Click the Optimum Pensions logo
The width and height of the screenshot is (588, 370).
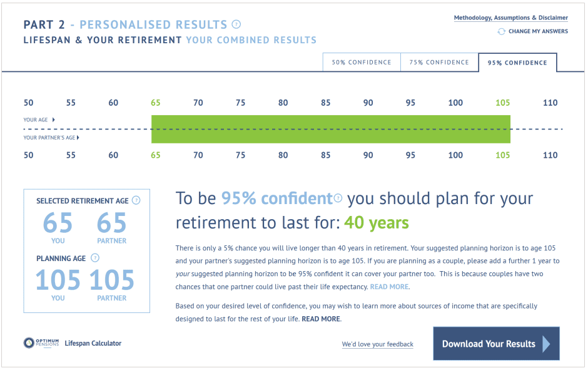(x=41, y=342)
